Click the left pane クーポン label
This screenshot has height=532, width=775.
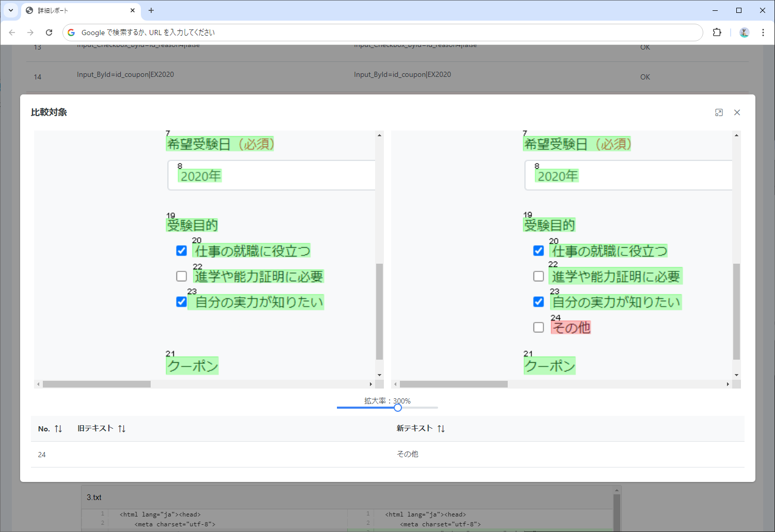(192, 366)
